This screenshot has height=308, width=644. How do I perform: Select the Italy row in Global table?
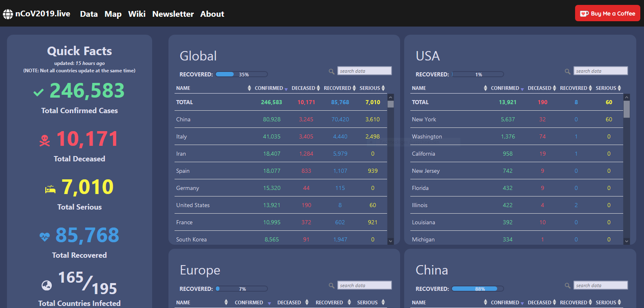click(281, 136)
